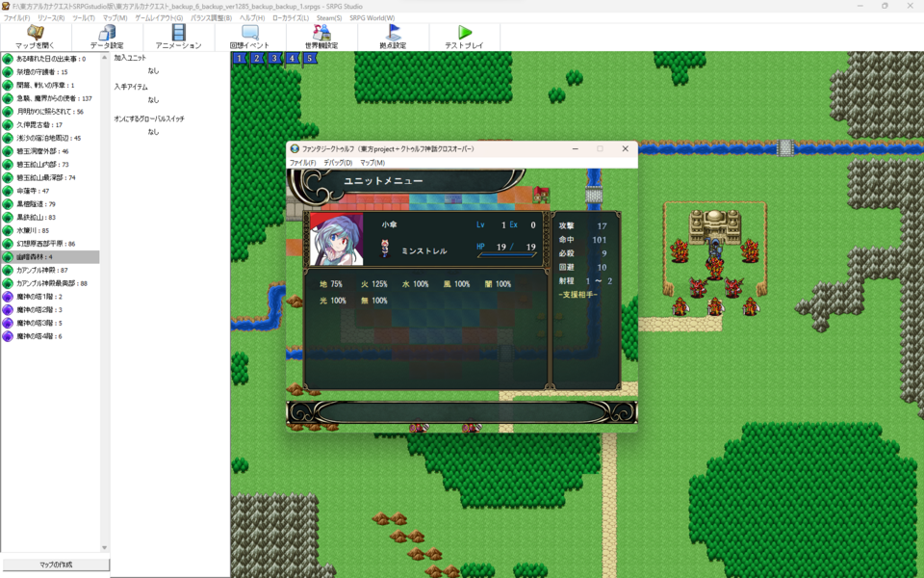Click green icon of 命蓮寺 : 47
This screenshot has height=578, width=924.
[x=8, y=191]
